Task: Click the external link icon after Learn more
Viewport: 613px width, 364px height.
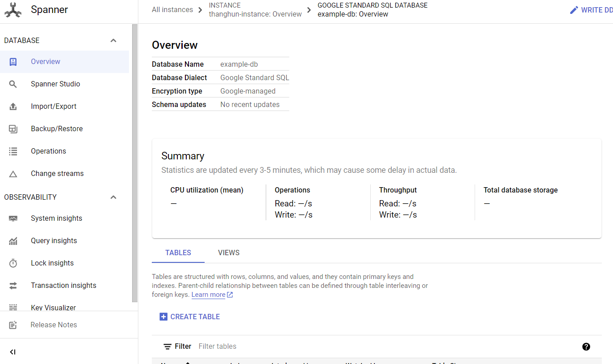Action: [x=230, y=295]
